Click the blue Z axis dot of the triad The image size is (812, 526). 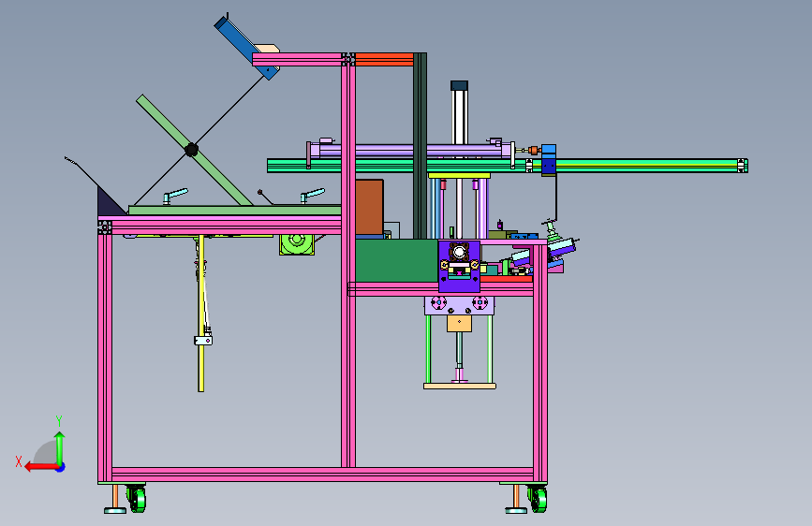pyautogui.click(x=61, y=467)
